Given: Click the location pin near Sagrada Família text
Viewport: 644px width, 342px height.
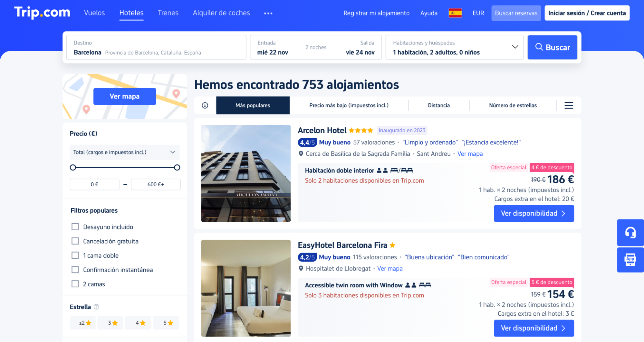Looking at the screenshot, I should pos(301,153).
